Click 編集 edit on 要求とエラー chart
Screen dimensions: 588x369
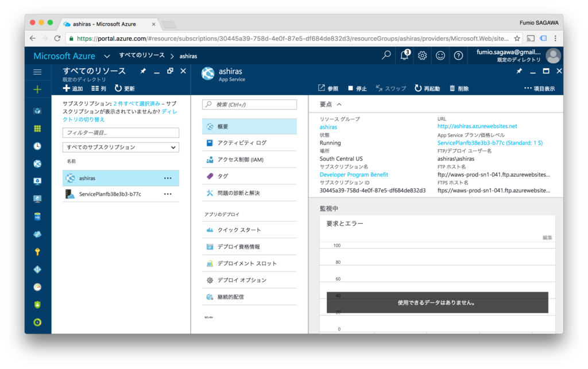tap(547, 238)
